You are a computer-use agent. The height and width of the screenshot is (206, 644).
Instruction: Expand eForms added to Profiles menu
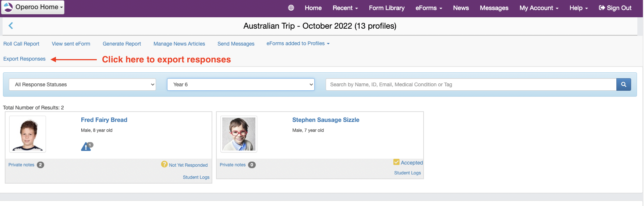(x=298, y=43)
